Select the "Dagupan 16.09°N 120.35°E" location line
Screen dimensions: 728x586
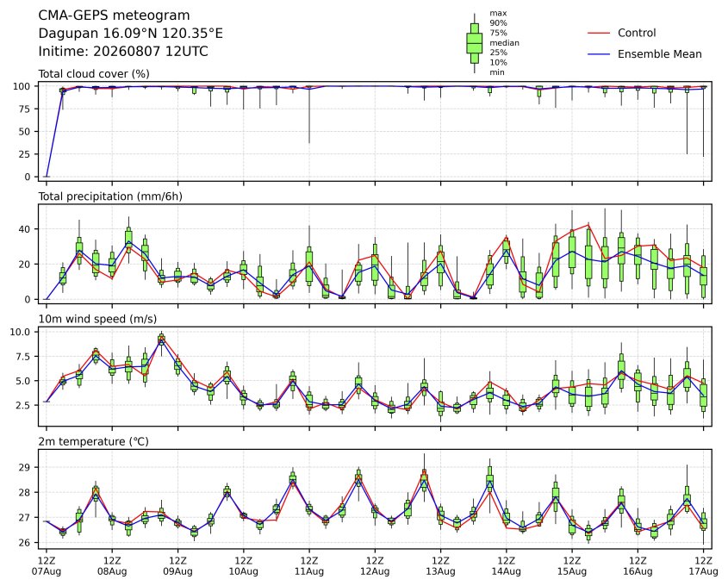(130, 34)
